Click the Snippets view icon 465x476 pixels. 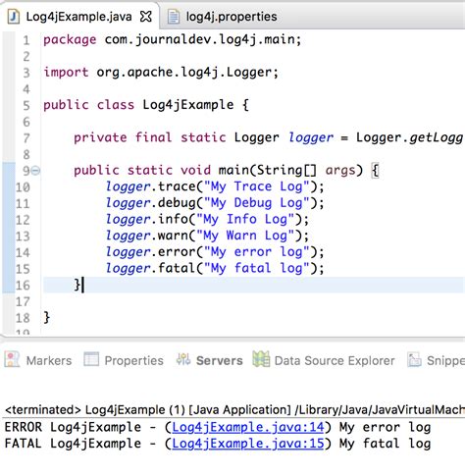tap(414, 359)
